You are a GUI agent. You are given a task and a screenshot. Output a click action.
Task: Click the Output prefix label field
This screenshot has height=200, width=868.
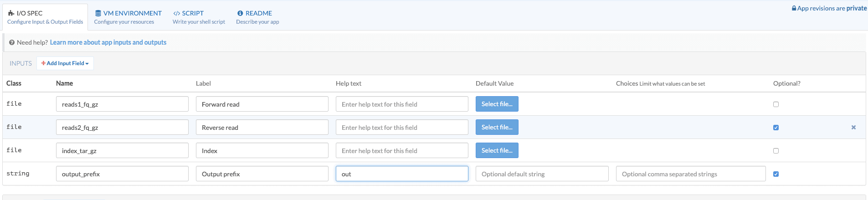click(262, 174)
